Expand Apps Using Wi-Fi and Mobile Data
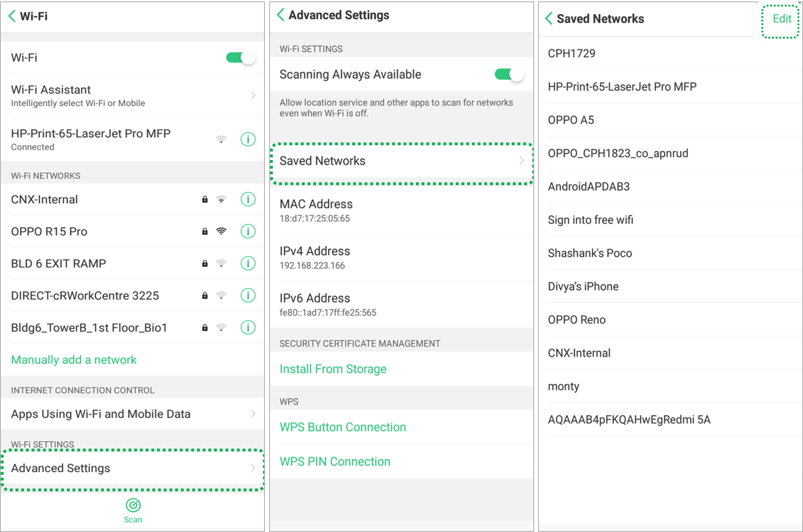803x532 pixels. [253, 414]
